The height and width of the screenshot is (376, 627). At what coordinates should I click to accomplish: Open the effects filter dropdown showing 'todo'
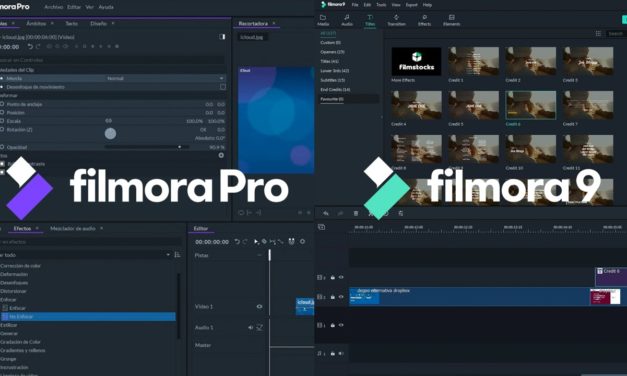85,255
